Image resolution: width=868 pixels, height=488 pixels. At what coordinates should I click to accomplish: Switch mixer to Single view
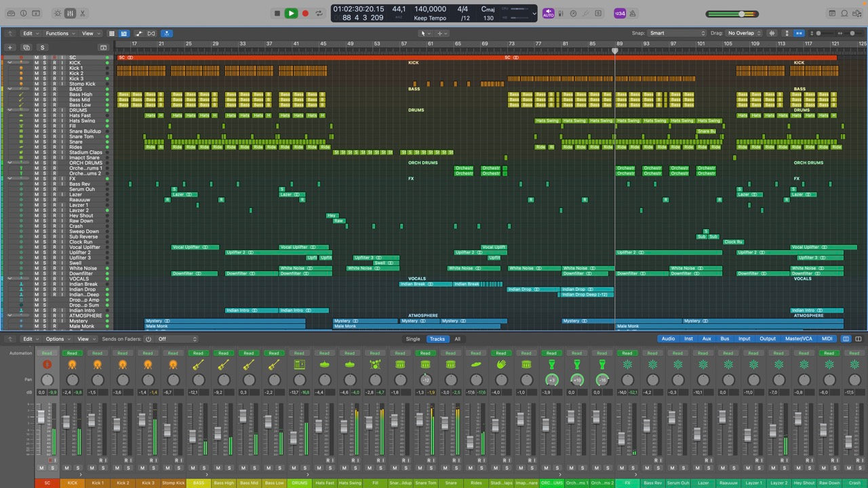413,339
